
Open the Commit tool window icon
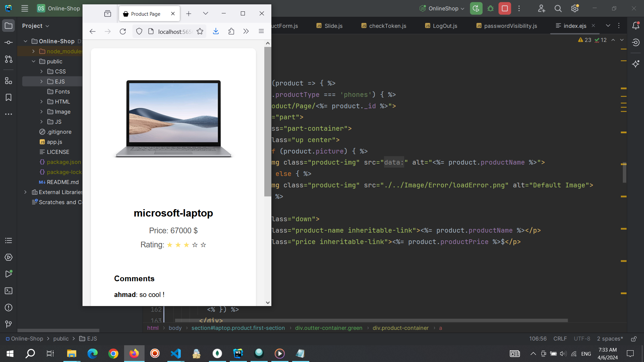[x=9, y=43]
